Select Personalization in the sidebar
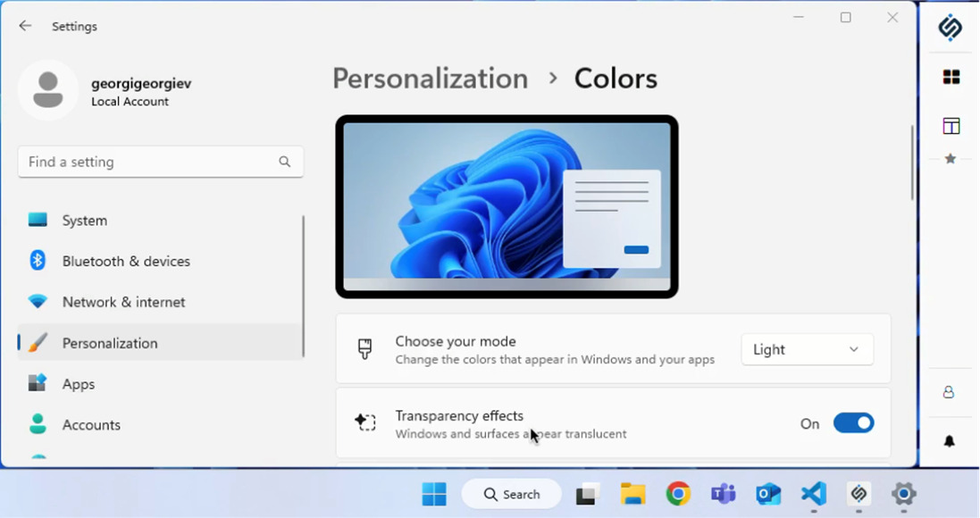The height and width of the screenshot is (518, 980). (x=160, y=342)
